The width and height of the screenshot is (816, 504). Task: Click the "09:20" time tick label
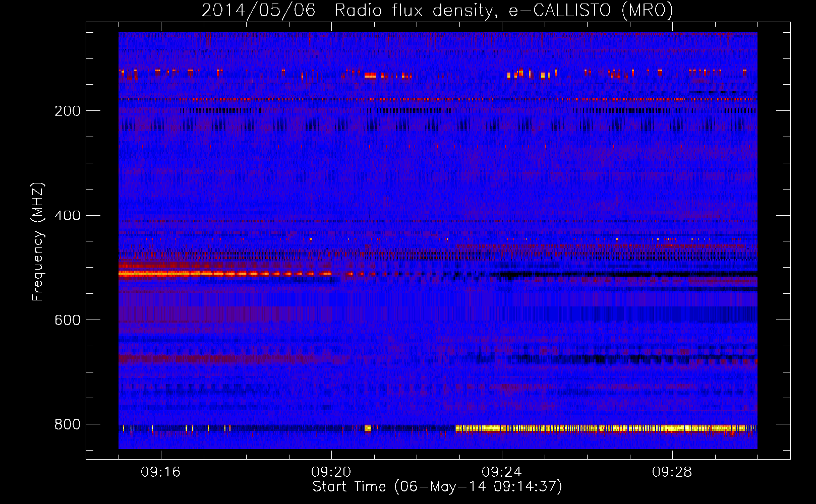click(x=331, y=472)
